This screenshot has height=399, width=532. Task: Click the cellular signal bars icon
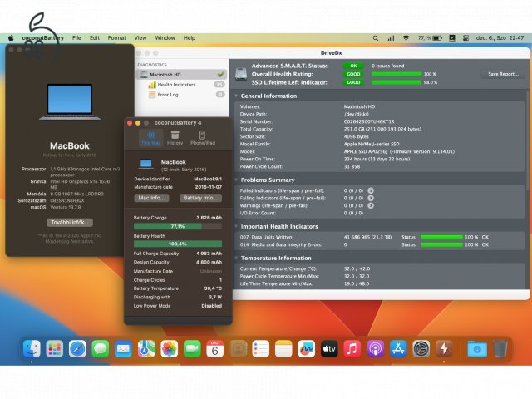pos(390,38)
